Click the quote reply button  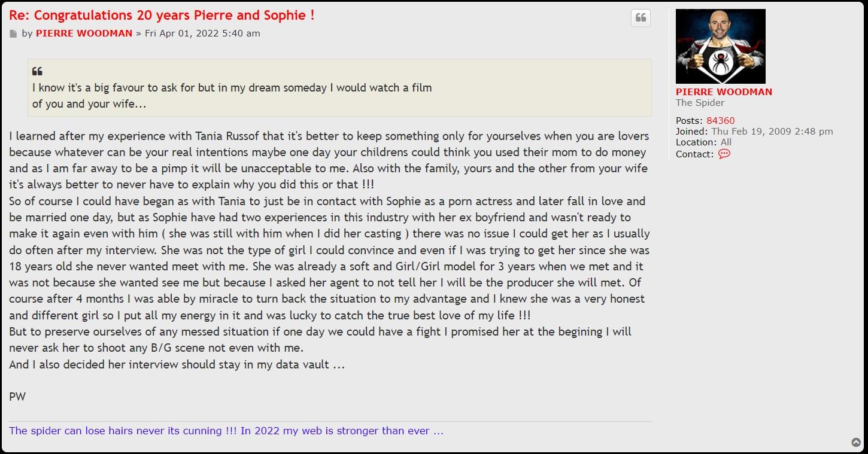[x=641, y=18]
